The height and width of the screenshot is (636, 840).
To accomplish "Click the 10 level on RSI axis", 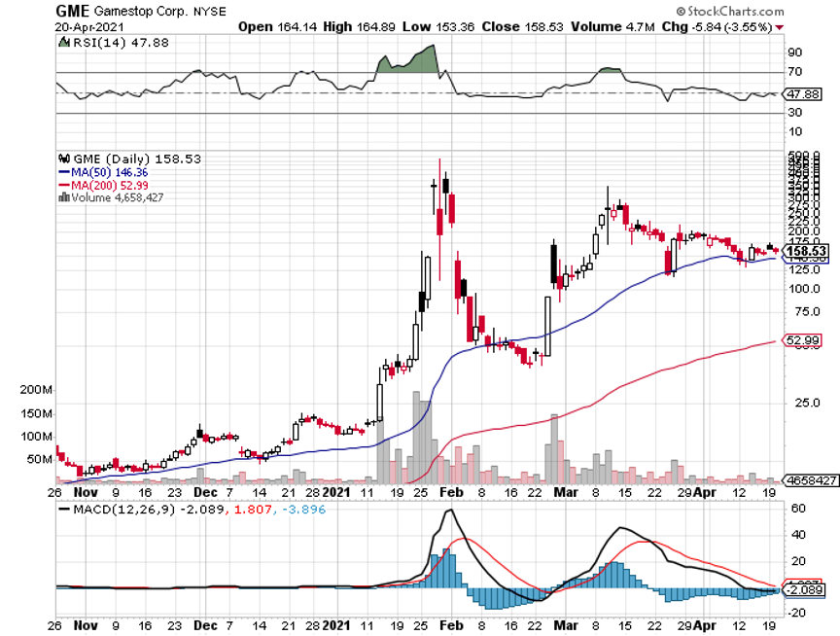I will [795, 132].
